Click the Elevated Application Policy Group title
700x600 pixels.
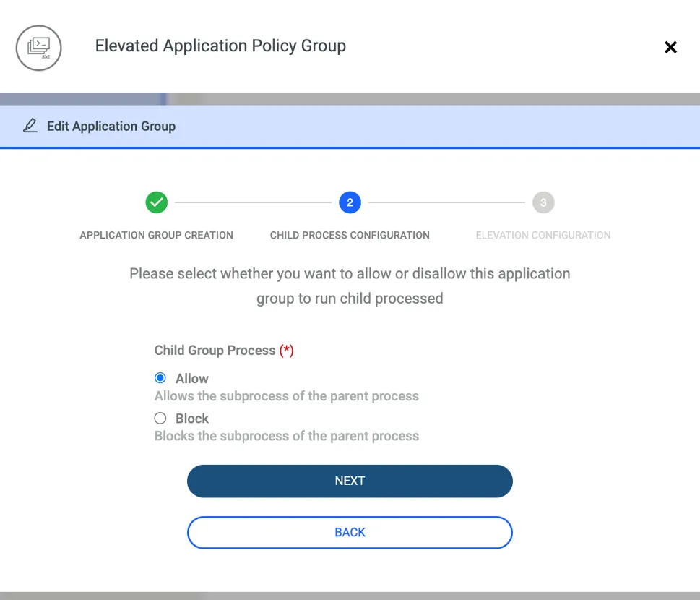click(220, 46)
